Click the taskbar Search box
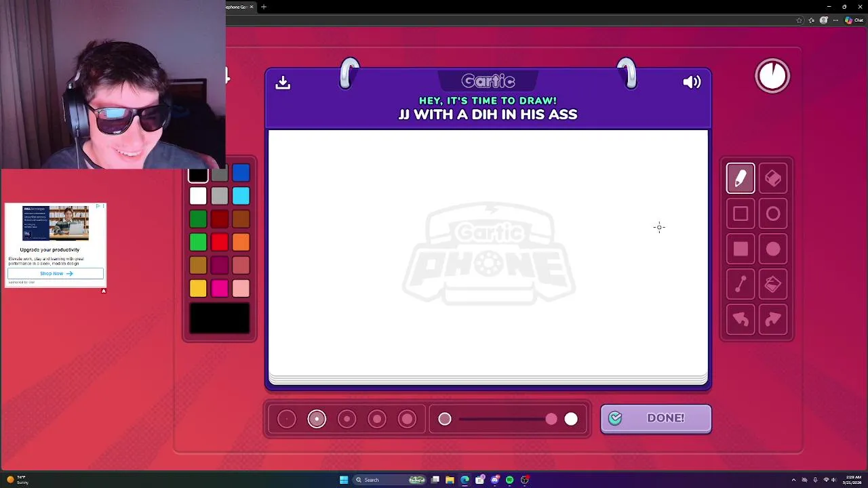This screenshot has width=868, height=488. point(390,480)
